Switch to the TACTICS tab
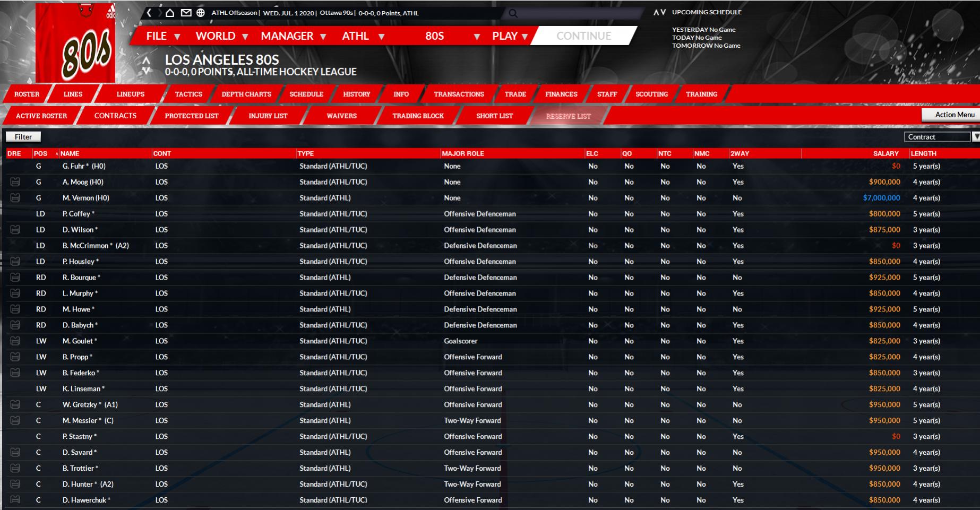The image size is (980, 510). pos(188,94)
